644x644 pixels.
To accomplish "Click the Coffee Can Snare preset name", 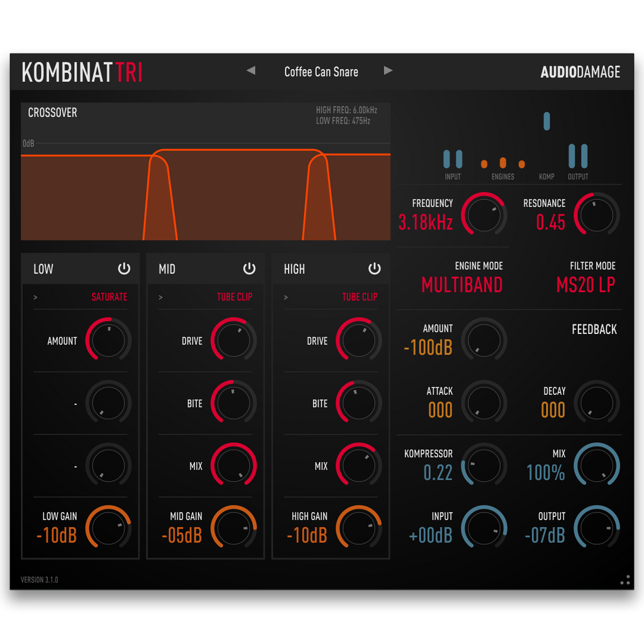I will click(321, 72).
